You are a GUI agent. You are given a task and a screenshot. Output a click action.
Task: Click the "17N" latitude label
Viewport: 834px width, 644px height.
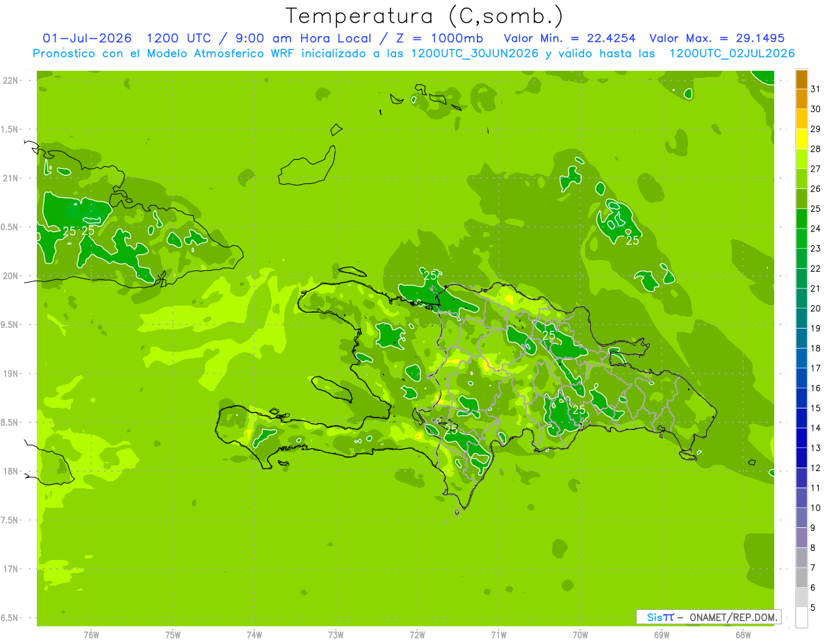(10, 569)
